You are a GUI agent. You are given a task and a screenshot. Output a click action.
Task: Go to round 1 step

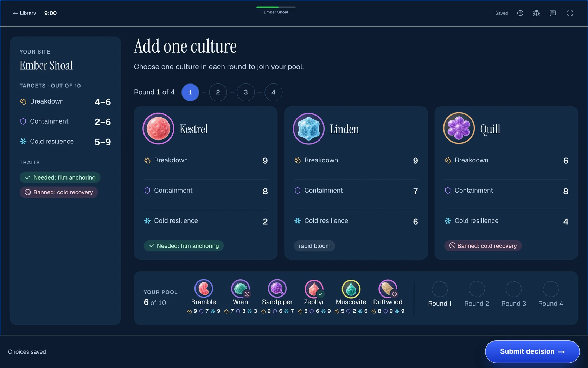190,92
